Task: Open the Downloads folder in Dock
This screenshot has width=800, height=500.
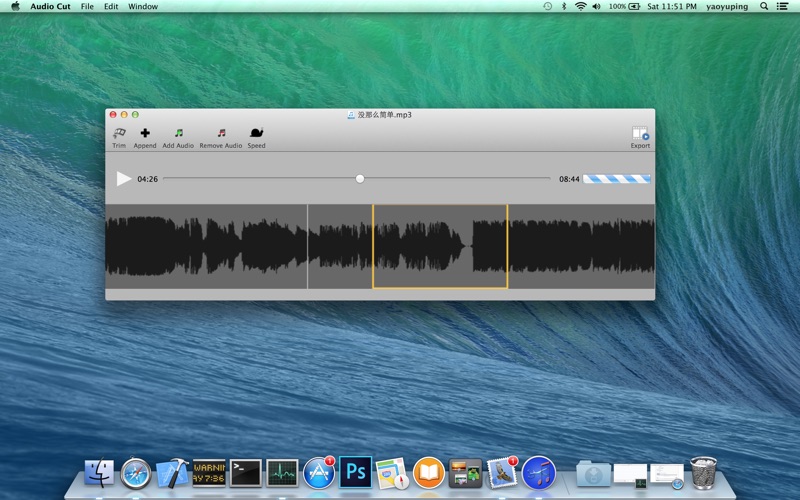Action: pyautogui.click(x=593, y=473)
